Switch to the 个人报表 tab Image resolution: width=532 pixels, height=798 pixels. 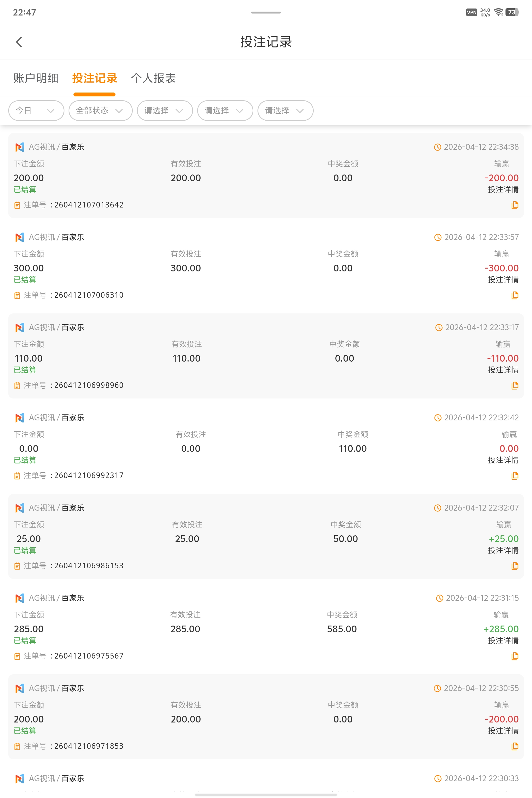(x=153, y=78)
